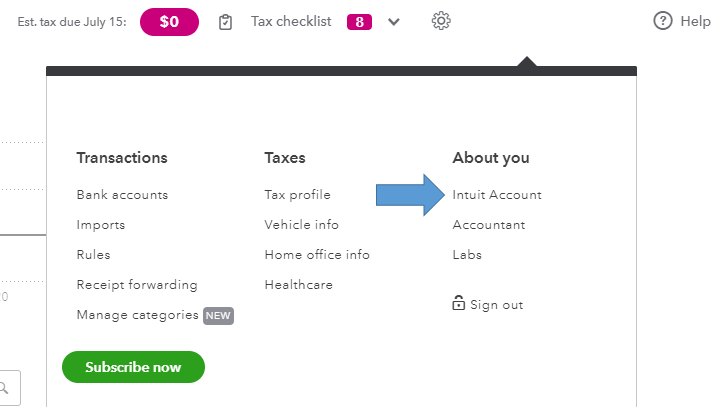Select Accountant under About you
Image resolution: width=720 pixels, height=407 pixels.
(x=488, y=225)
